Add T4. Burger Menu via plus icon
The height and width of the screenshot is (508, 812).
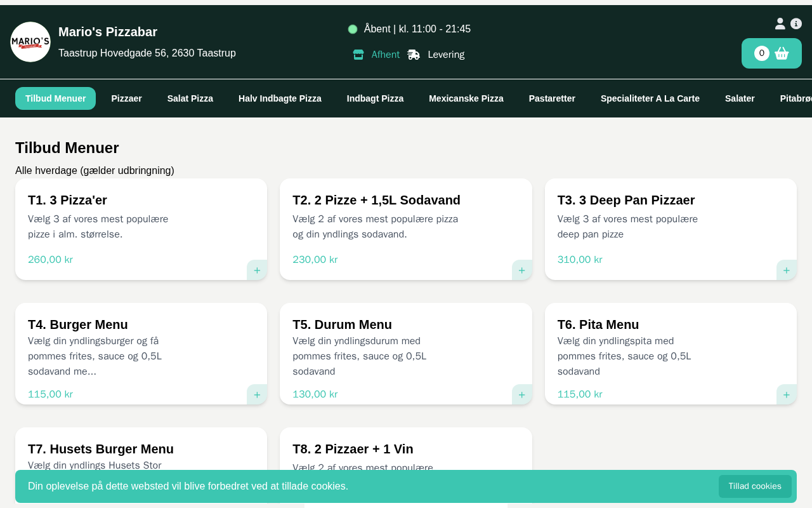(x=257, y=394)
